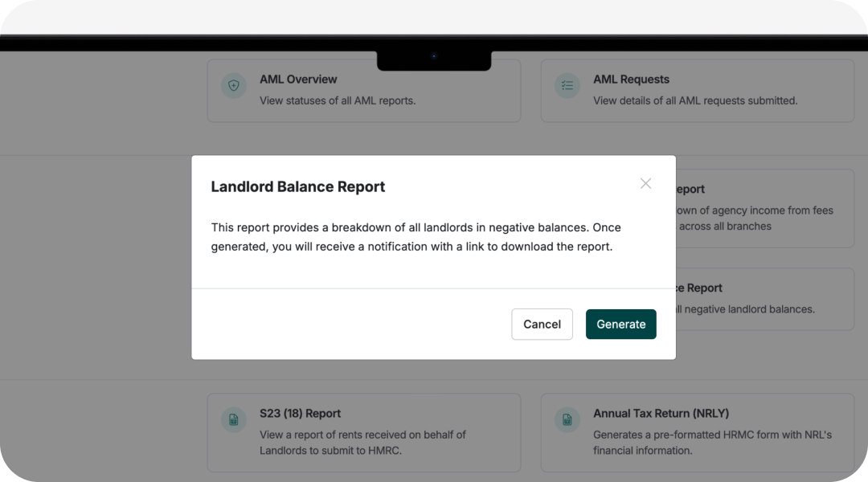Click the Landlord Balance Report dialog title
868x482 pixels.
[297, 186]
